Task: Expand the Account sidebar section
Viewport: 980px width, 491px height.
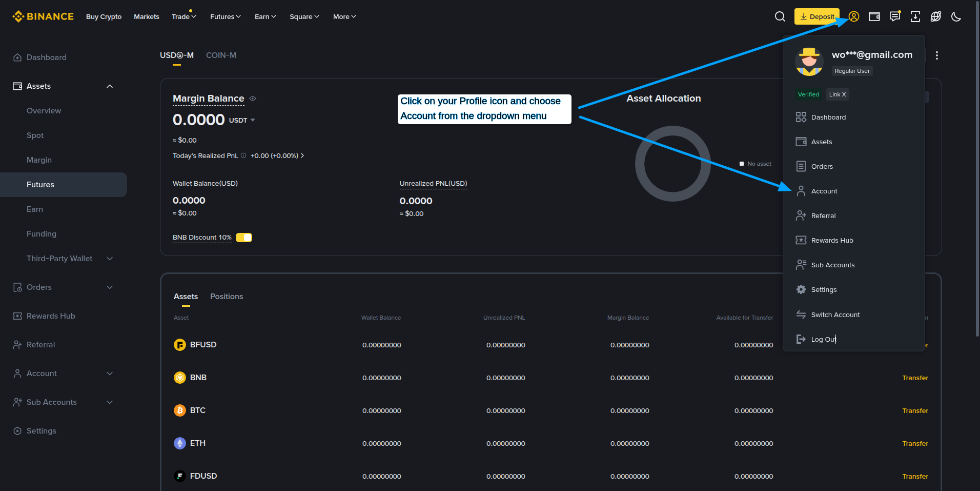Action: coord(110,374)
